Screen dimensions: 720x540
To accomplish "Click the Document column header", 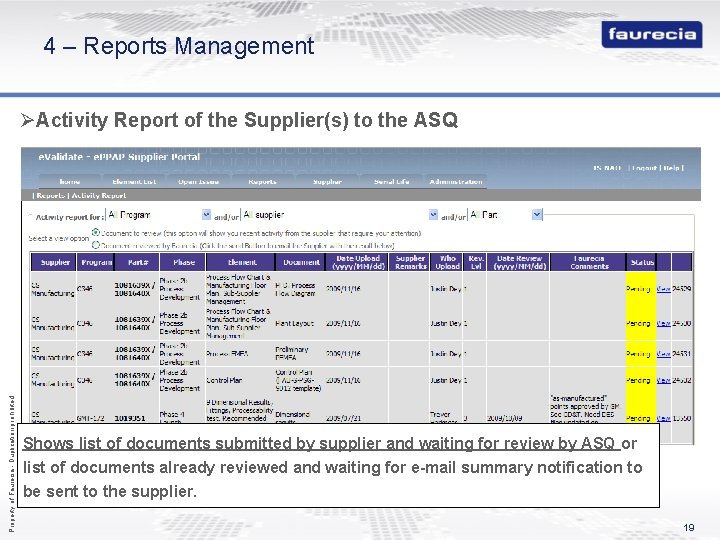I will click(x=301, y=262).
